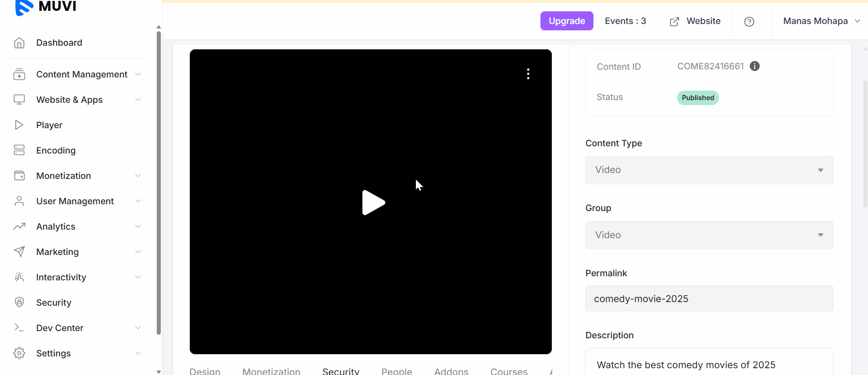
Task: Open the video three-dot options menu
Action: click(528, 74)
